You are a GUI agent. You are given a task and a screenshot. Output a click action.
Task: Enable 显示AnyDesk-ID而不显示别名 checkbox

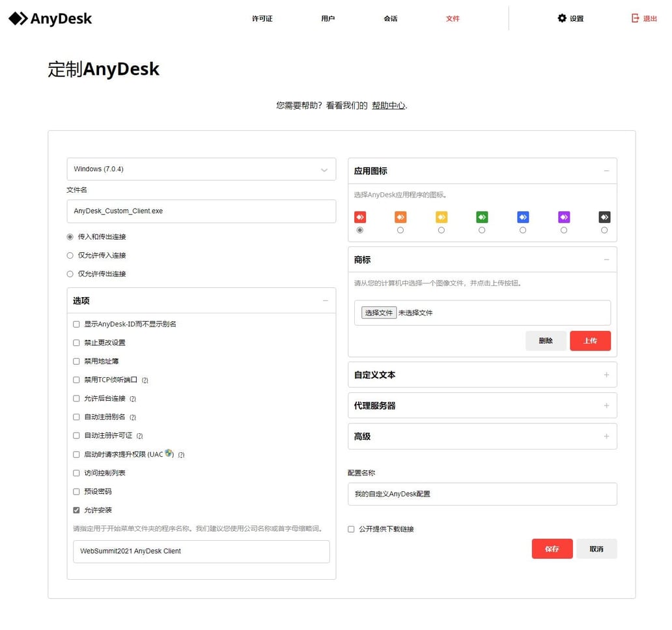pos(76,324)
